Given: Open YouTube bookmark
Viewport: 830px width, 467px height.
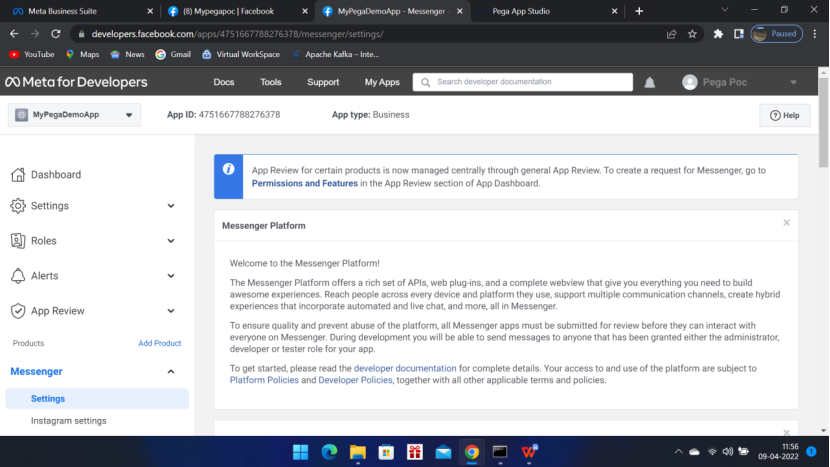Looking at the screenshot, I should click(32, 54).
